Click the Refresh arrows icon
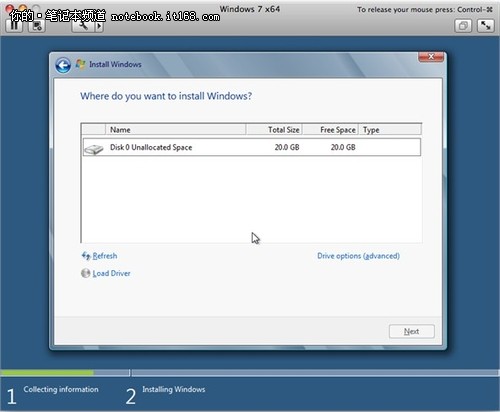Screen dimensions: 500x412 point(86,256)
